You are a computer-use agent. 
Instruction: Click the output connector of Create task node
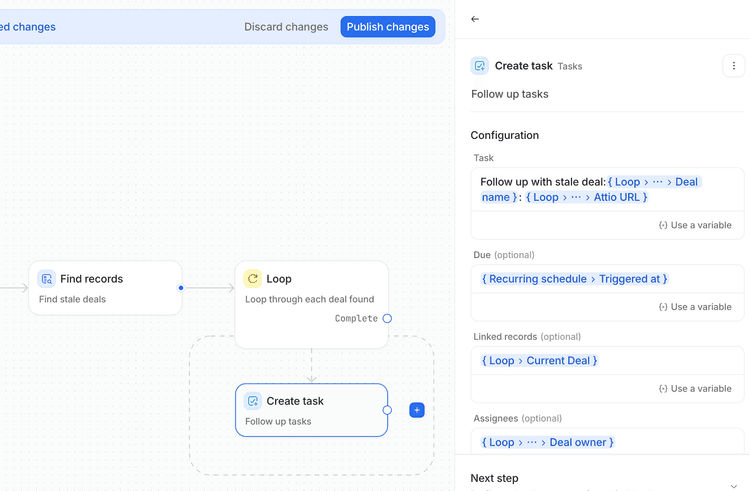tap(387, 410)
